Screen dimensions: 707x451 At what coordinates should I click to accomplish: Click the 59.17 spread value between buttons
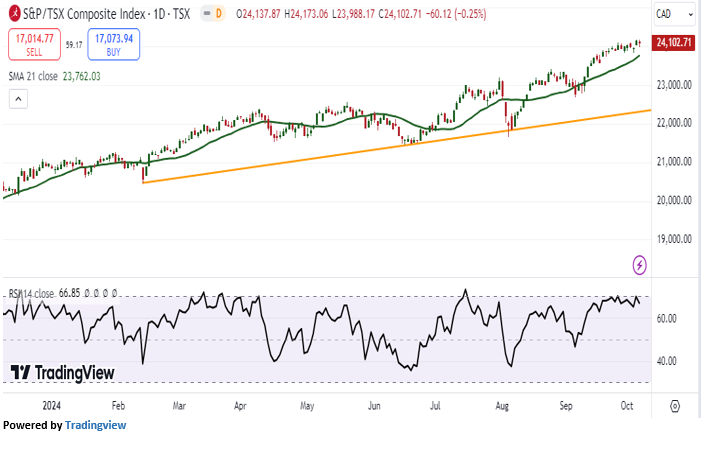[73, 44]
